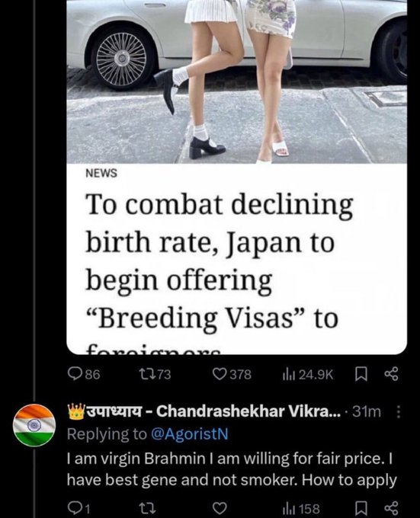View the reply's 158 views analytics
This screenshot has height=518, width=420.
coord(301,508)
